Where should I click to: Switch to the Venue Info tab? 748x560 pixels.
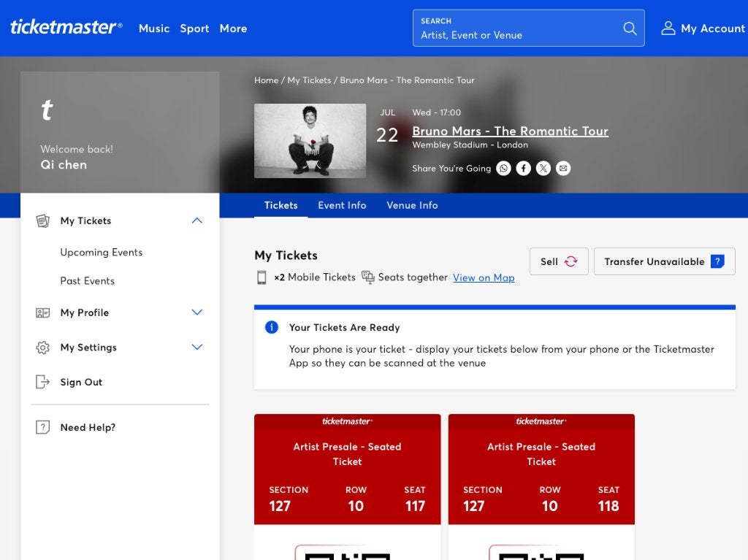pos(412,206)
